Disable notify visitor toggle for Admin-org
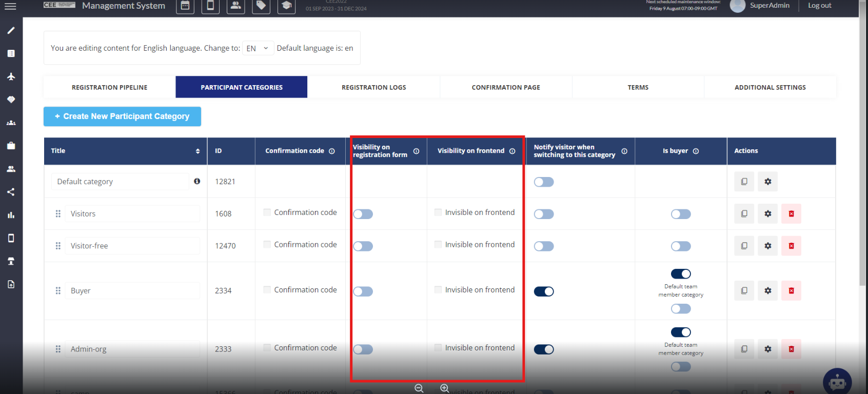Image resolution: width=868 pixels, height=394 pixels. [544, 349]
